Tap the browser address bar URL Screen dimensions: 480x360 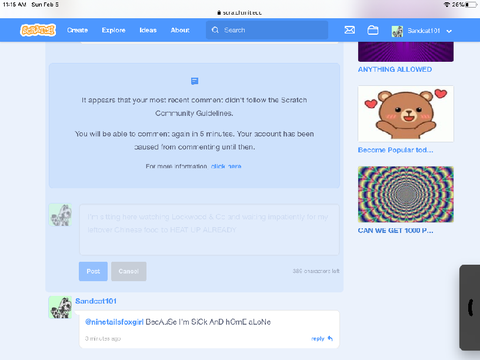pos(239,13)
